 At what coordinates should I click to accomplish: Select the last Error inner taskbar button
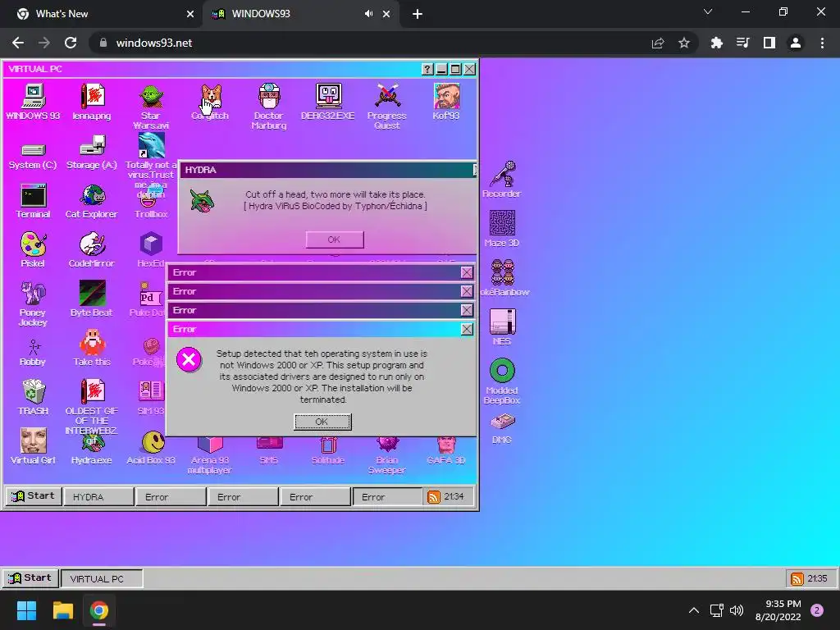[387, 496]
